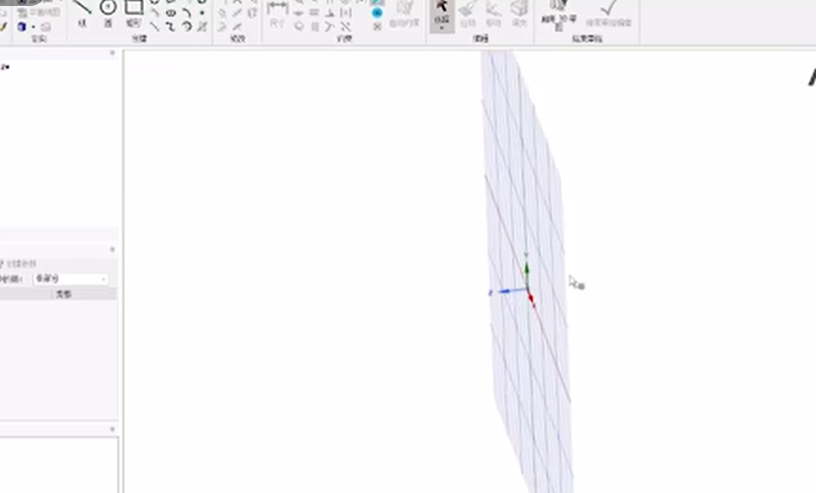The height and width of the screenshot is (493, 816).
Task: Toggle pin on the properties panel header
Action: (112, 250)
